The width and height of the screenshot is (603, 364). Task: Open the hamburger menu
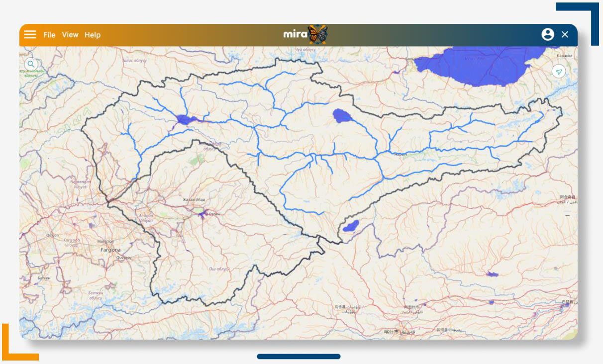tap(30, 34)
